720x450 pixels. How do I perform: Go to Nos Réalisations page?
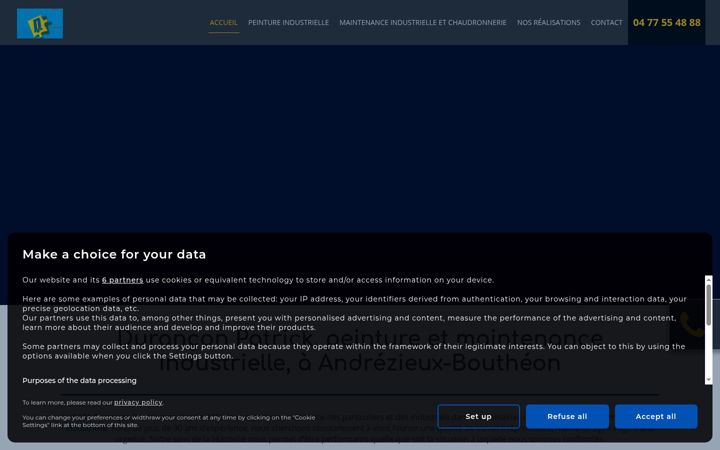(x=549, y=22)
